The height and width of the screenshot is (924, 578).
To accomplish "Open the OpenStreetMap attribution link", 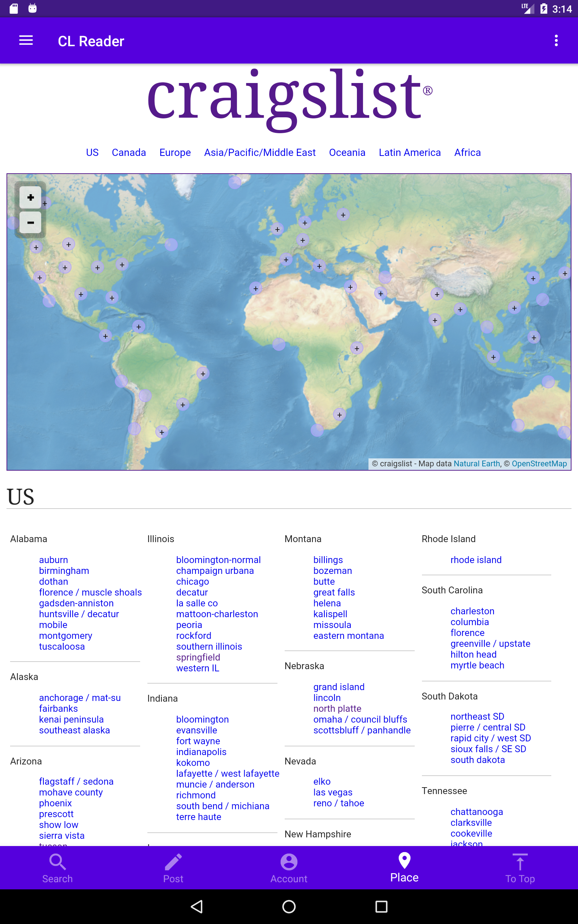I will [x=539, y=463].
